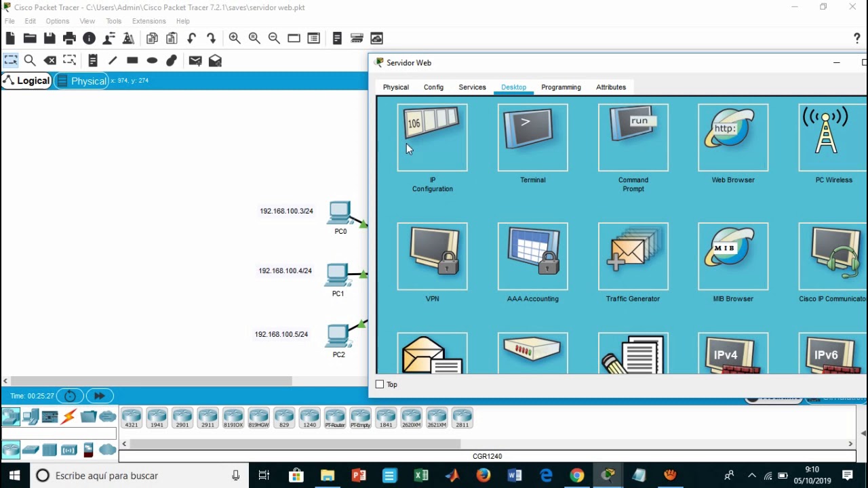Screen dimensions: 868x488
Task: Open the VPN desktop app
Action: (x=432, y=256)
